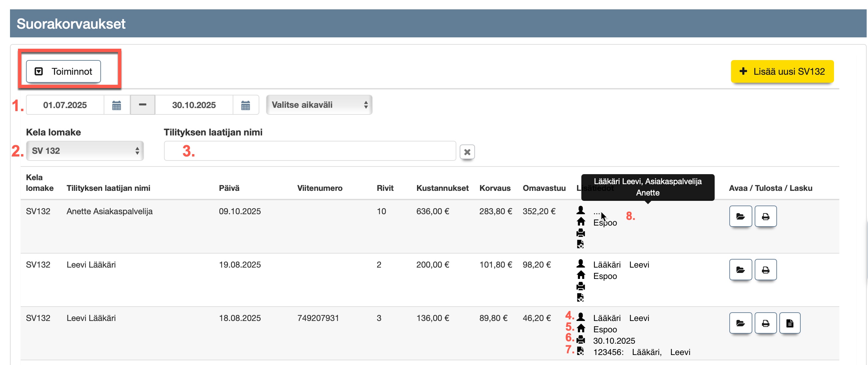Click the Lisää uusi SV132 button
The image size is (868, 365).
coord(782,71)
